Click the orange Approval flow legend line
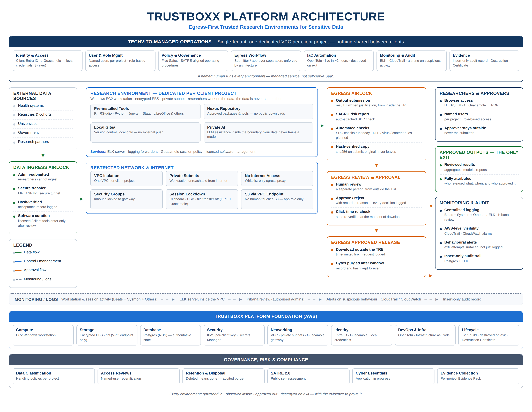This screenshot has height=412, width=532. coord(18,270)
